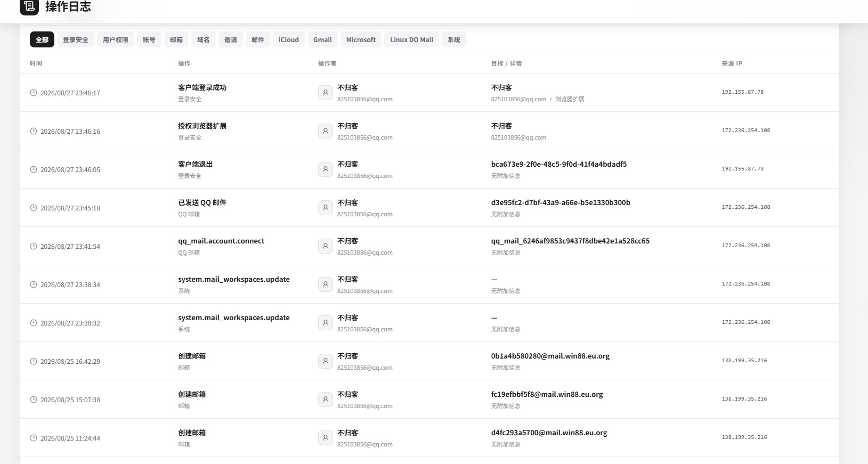This screenshot has height=464, width=868.
Task: Click the mailbox d4fc293a5700@mail.win88.eu.org
Action: coord(549,433)
